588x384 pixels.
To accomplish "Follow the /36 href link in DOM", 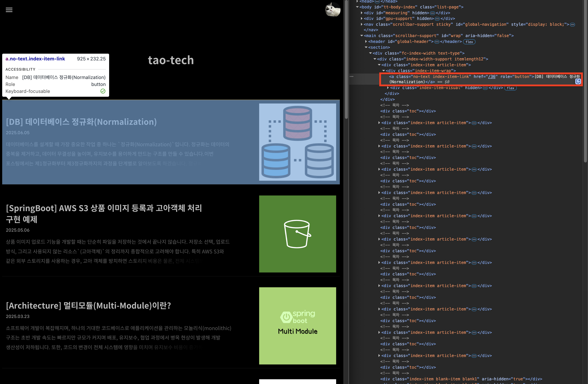I will click(492, 77).
